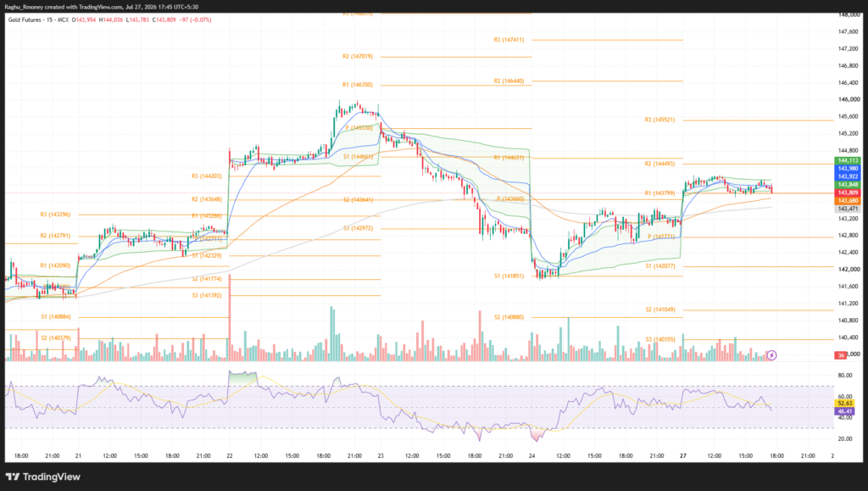The width and height of the screenshot is (868, 491).
Task: Click the S3 (142972) pivot label
Action: click(x=359, y=228)
